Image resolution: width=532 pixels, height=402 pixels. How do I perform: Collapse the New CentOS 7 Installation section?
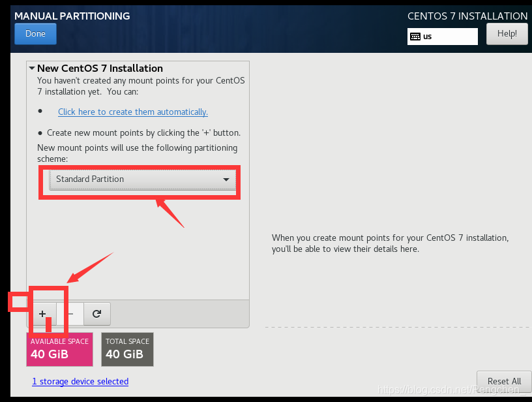pos(32,69)
